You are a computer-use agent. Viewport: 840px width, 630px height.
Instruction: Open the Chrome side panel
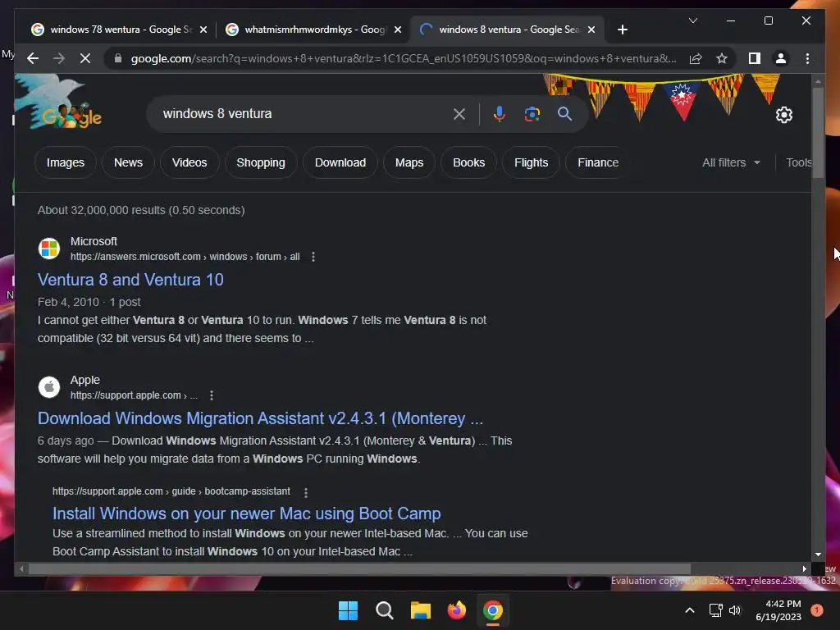[755, 58]
